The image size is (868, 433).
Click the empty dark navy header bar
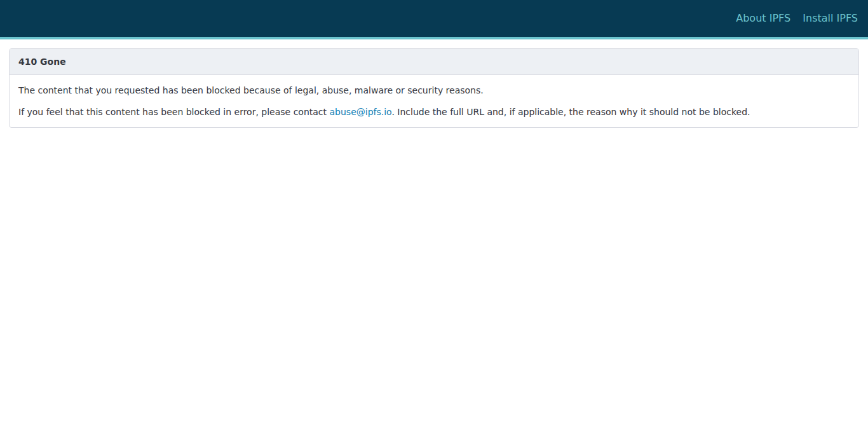369,18
